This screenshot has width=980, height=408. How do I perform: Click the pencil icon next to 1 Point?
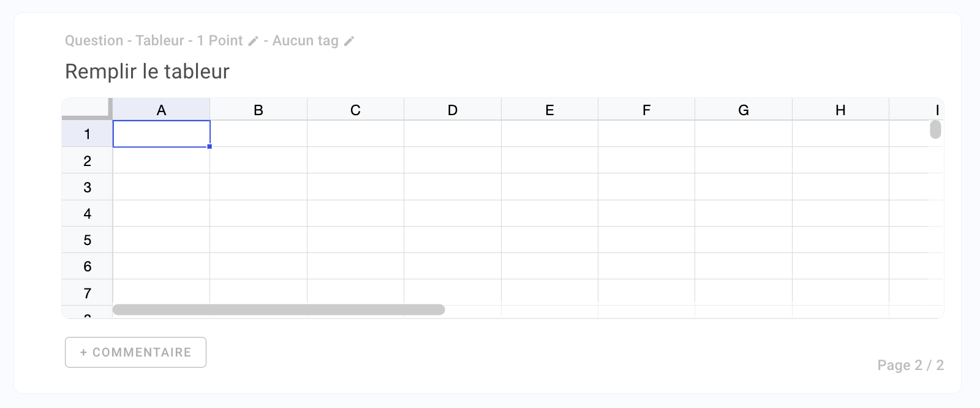pos(254,41)
